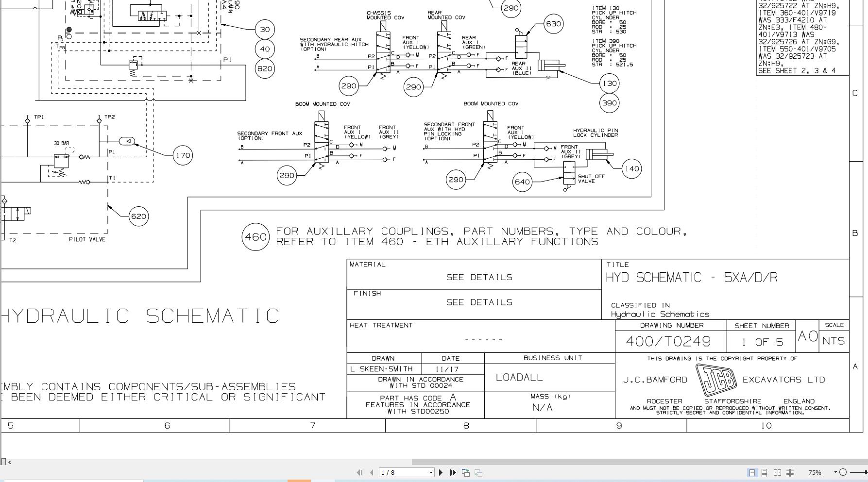Image resolution: width=868 pixels, height=482 pixels.
Task: Switch to continuous page view
Action: click(x=765, y=472)
